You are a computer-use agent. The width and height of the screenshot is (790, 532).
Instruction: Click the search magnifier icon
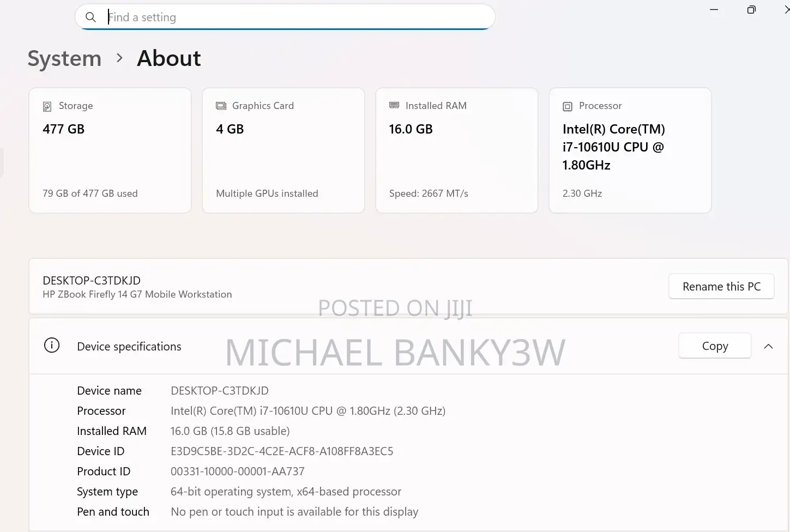click(91, 17)
